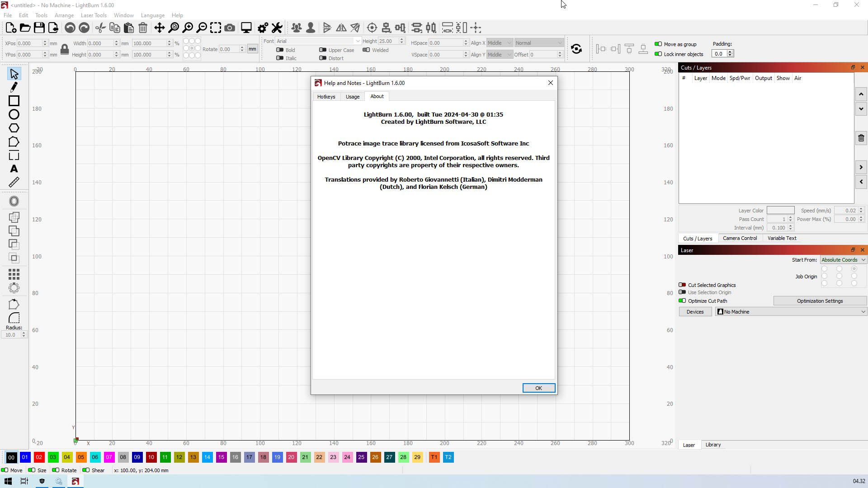Select the Draw Lines pencil tool
This screenshot has height=488, width=868.
[14, 87]
